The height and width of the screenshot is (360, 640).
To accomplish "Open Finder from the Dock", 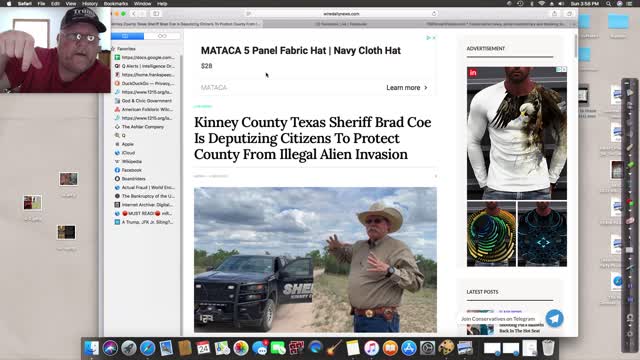I will pyautogui.click(x=91, y=348).
